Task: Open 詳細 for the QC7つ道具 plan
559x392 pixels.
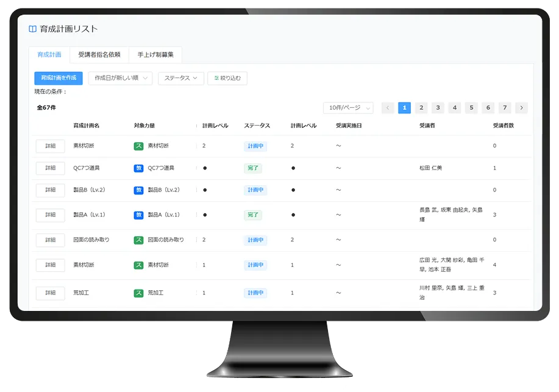Action: pos(50,168)
